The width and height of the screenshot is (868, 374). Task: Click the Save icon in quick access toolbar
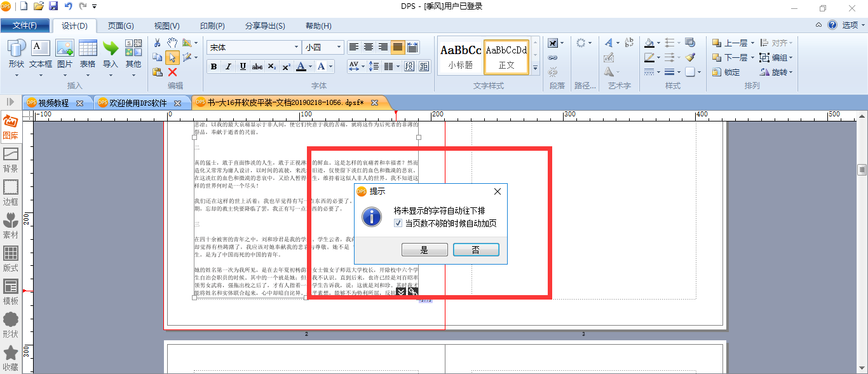coord(53,6)
